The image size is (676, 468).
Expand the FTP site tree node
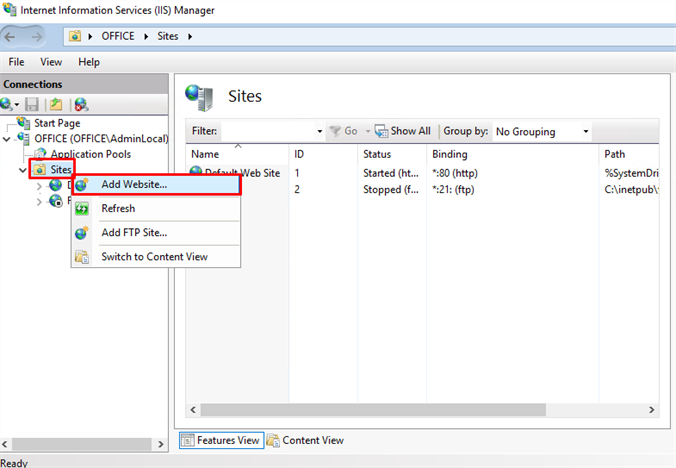pyautogui.click(x=39, y=202)
